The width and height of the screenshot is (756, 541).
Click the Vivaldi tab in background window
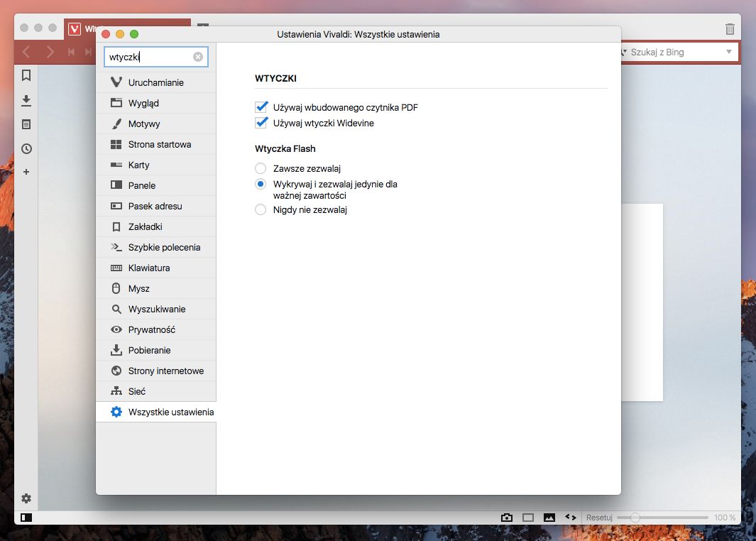pyautogui.click(x=128, y=29)
